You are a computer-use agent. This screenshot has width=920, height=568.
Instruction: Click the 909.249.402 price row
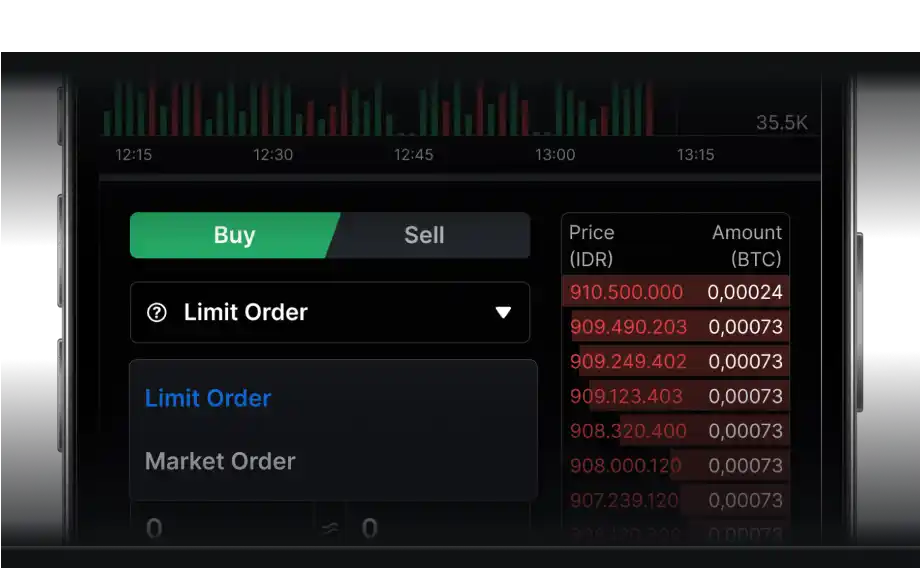click(x=628, y=361)
